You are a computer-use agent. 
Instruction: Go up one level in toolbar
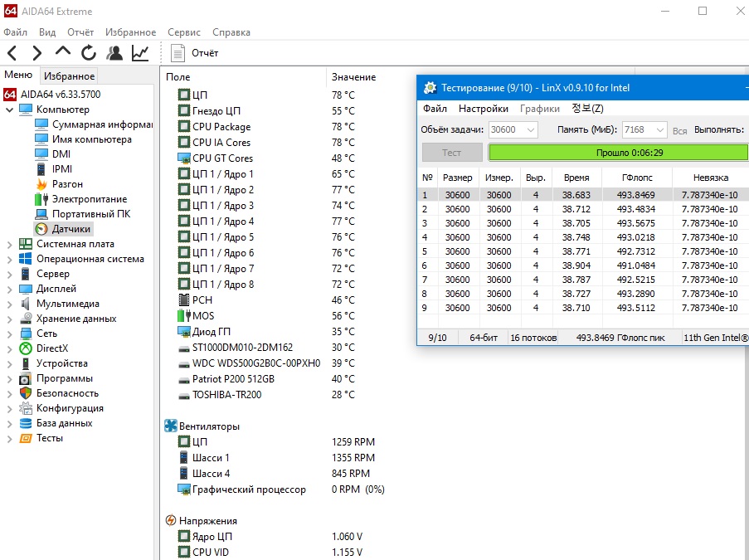tap(62, 51)
